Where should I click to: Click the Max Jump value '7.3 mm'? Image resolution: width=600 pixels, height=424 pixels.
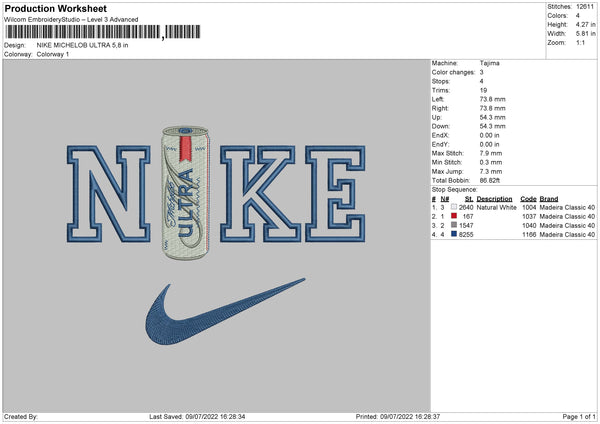pyautogui.click(x=491, y=171)
